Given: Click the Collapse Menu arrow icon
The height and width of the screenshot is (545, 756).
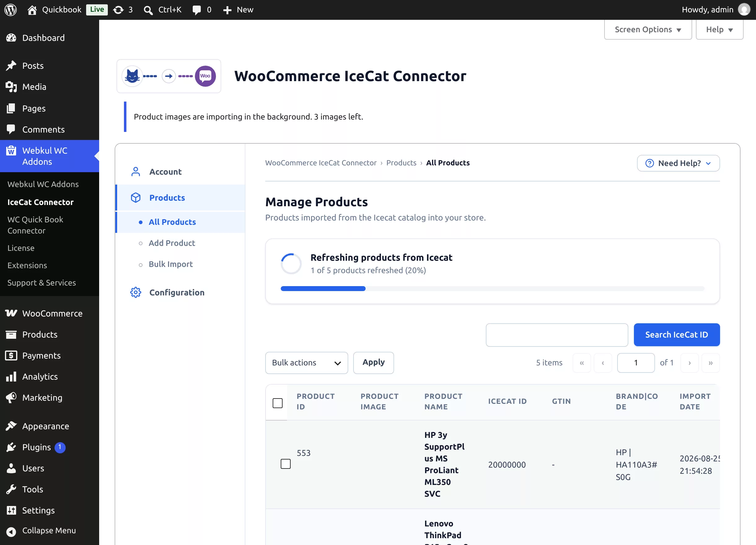Looking at the screenshot, I should (11, 532).
